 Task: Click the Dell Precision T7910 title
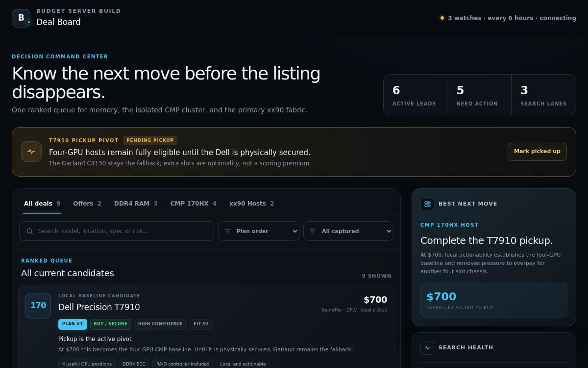99,307
